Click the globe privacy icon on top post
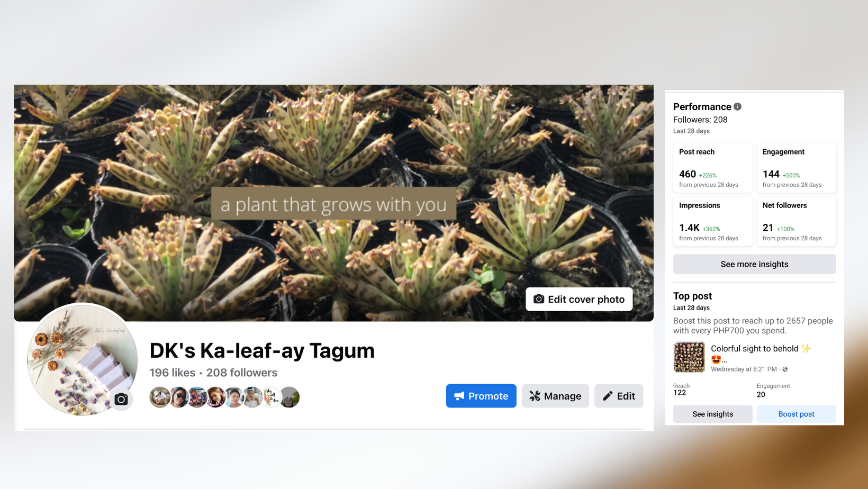 [x=785, y=369]
